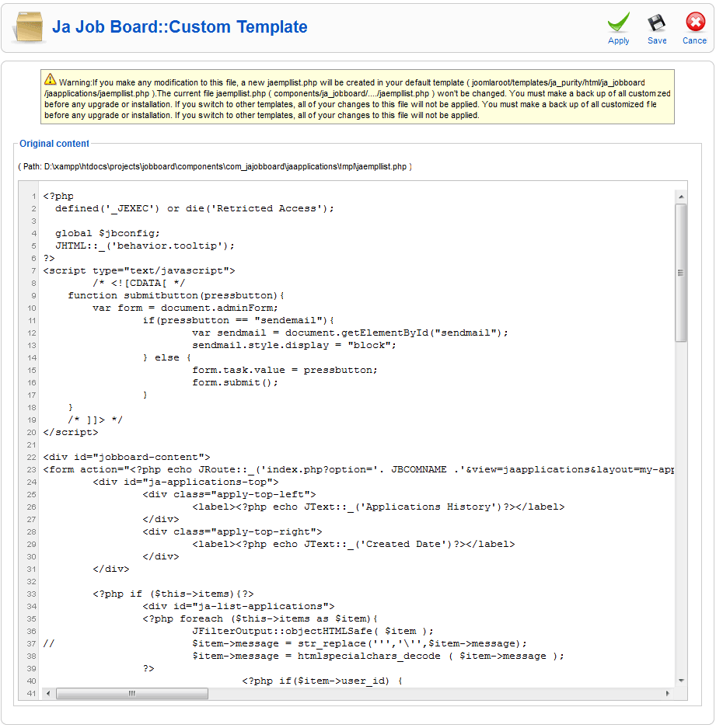
Task: Click the horizontal scrollbar left arrow
Action: (48, 694)
